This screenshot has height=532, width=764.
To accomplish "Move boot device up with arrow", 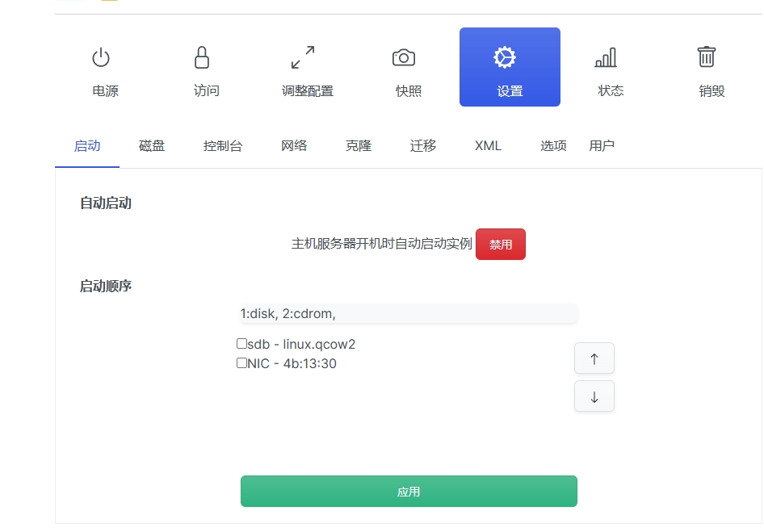I will tap(594, 358).
